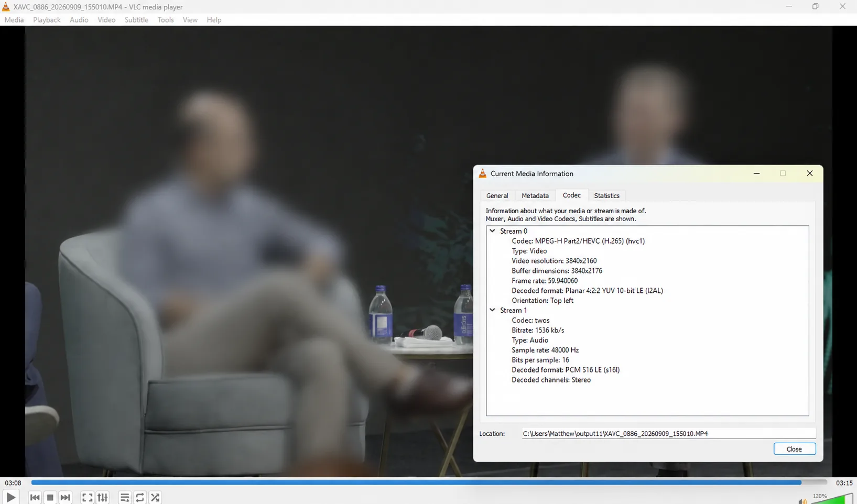Click the VLC cone icon in main title bar
Screen dimensions: 857x504
coord(6,7)
